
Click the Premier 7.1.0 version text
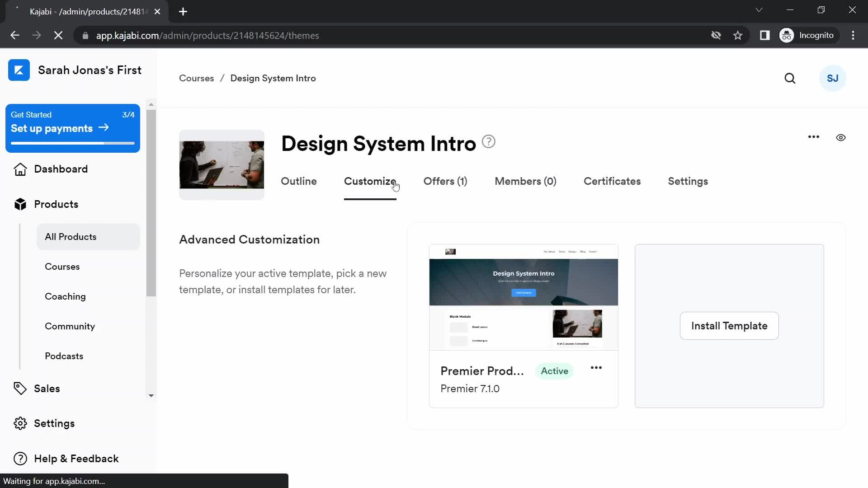(x=470, y=389)
